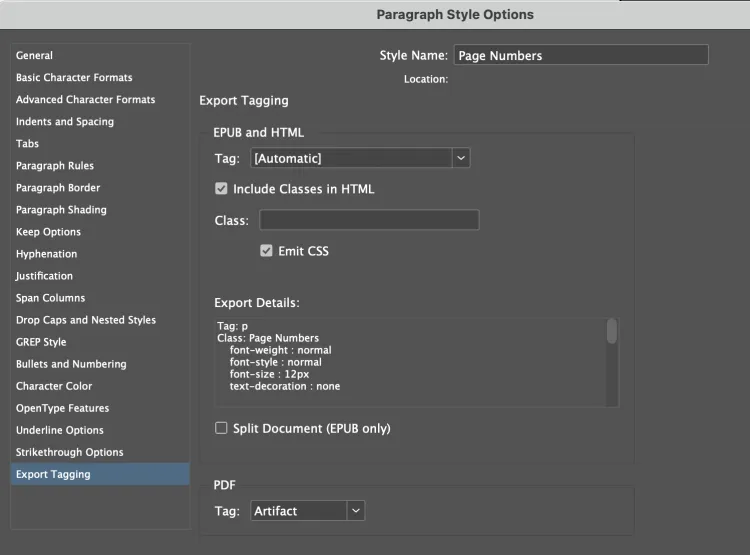Image resolution: width=750 pixels, height=555 pixels.
Task: Switch to the Tabs section
Action: 28,144
